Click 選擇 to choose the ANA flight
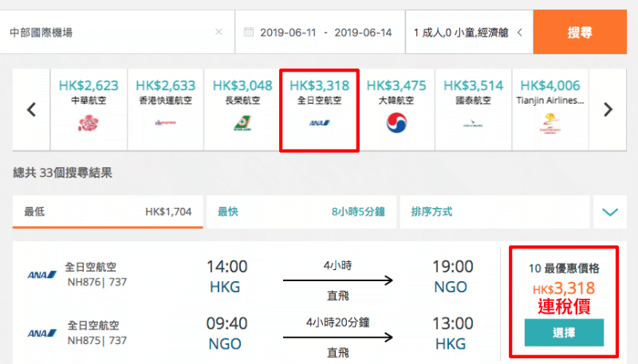 pos(564,333)
